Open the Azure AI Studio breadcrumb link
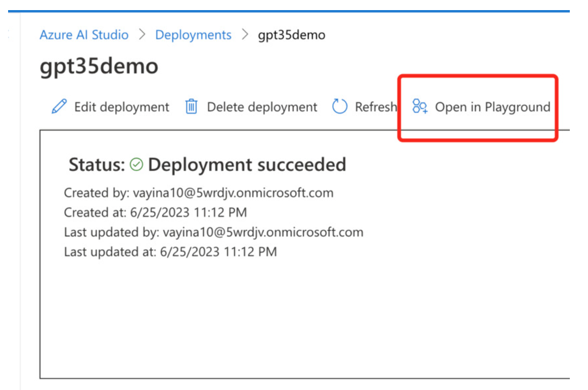 [84, 35]
